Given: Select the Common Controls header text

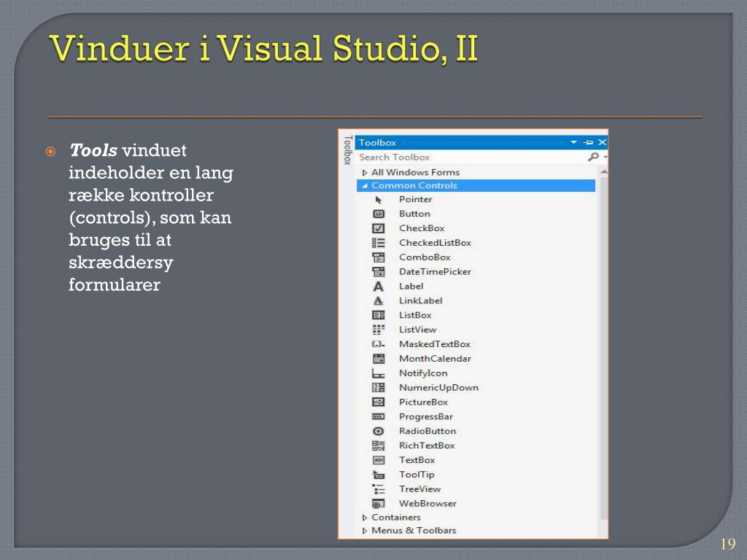Looking at the screenshot, I should 414,186.
